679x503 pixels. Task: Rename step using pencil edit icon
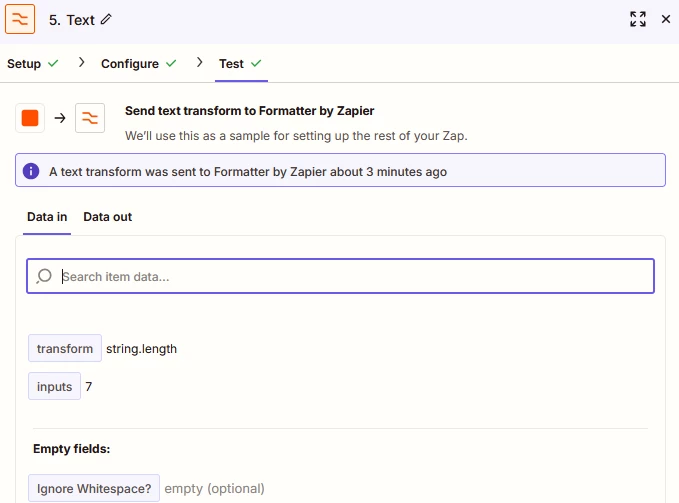click(x=106, y=19)
